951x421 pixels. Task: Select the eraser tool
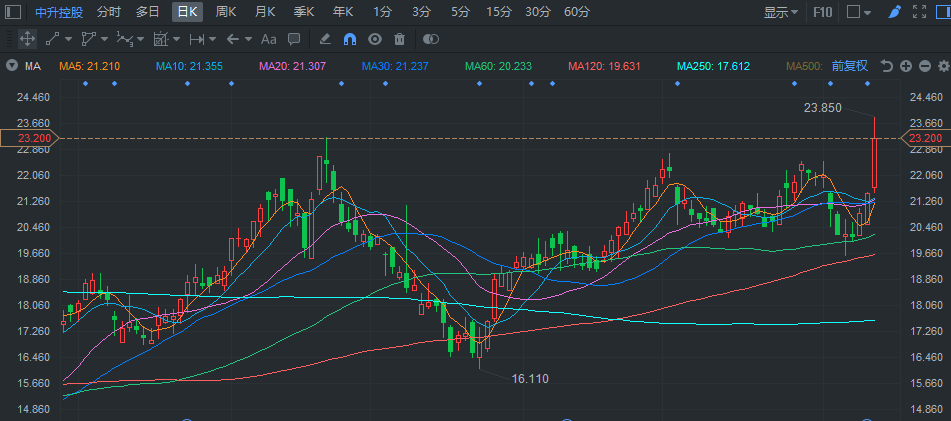324,39
